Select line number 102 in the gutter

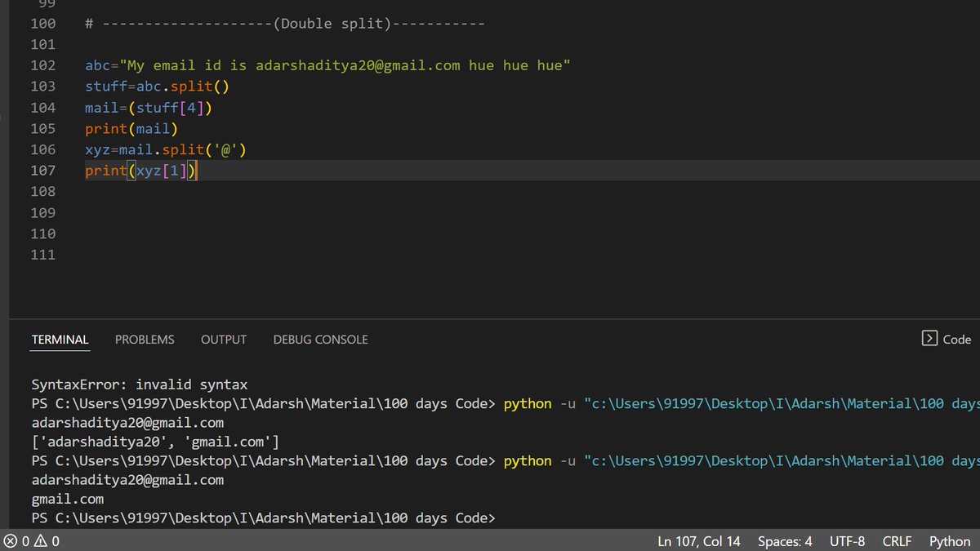tap(42, 65)
